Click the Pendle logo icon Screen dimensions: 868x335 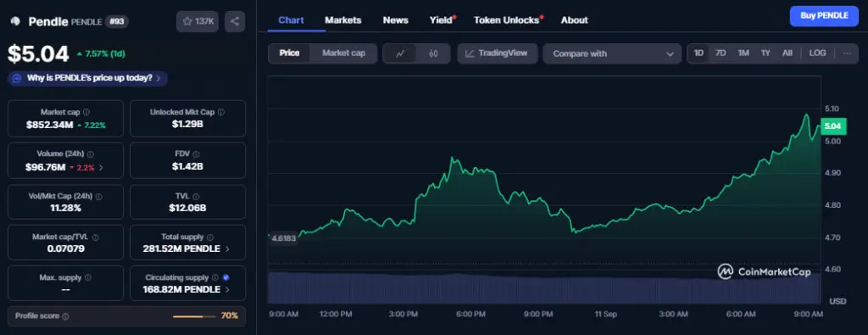click(x=15, y=21)
